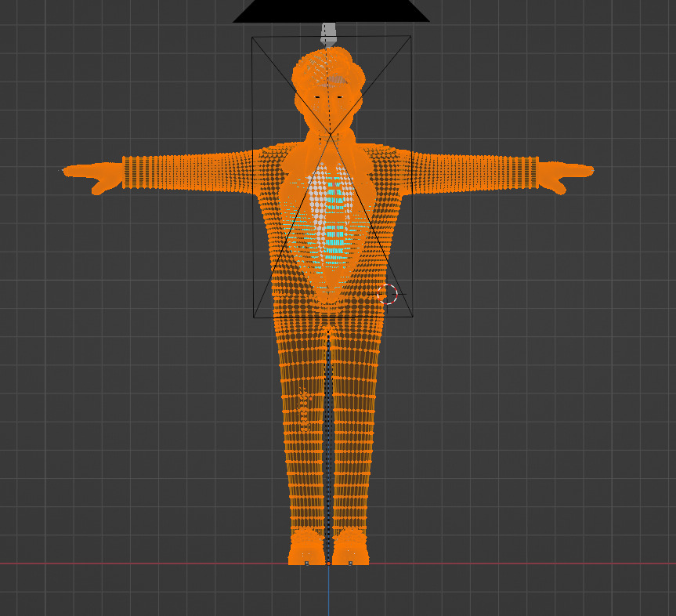Select the gray object above the character's head
676x616 pixels.
coord(328,35)
